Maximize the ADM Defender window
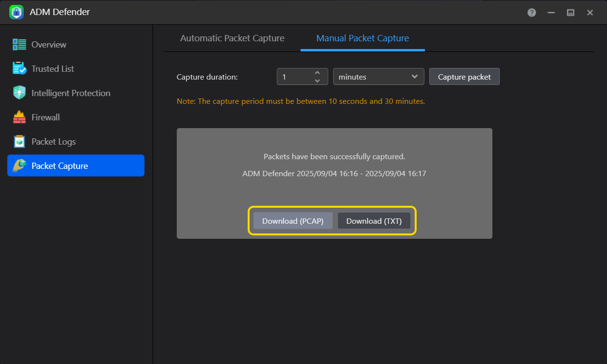Screen dimensions: 607x364 [571, 13]
